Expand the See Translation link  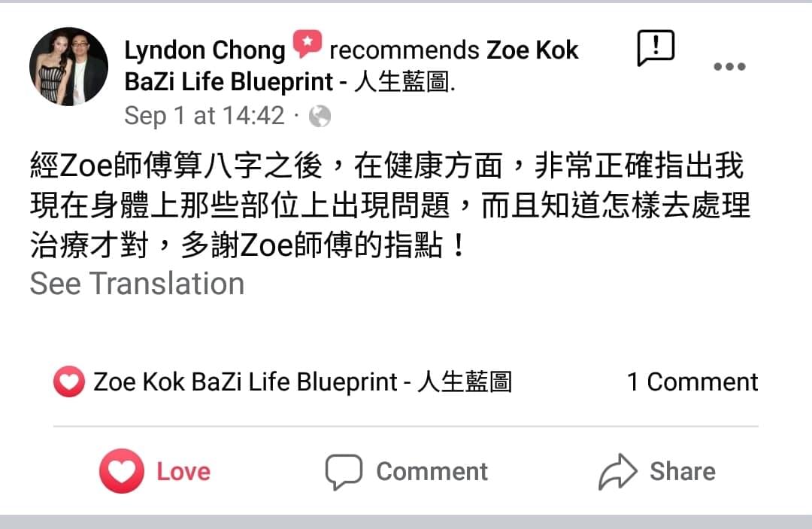[138, 284]
